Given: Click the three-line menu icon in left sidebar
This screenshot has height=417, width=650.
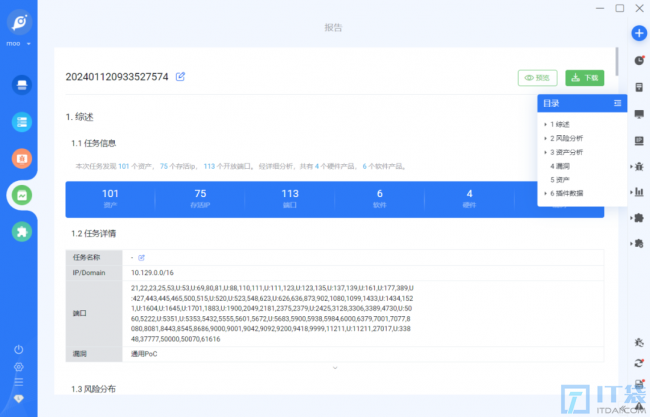Looking at the screenshot, I should 19,382.
